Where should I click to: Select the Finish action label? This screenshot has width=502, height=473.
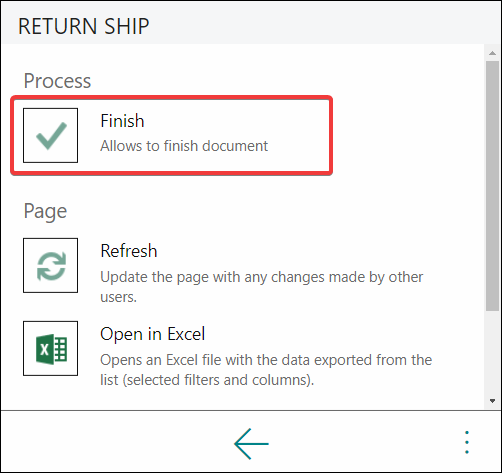pos(122,121)
